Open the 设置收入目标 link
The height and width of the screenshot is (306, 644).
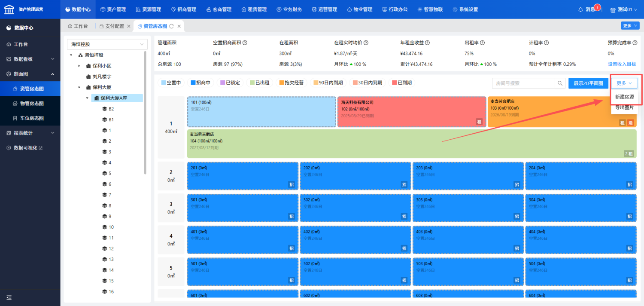tap(622, 64)
